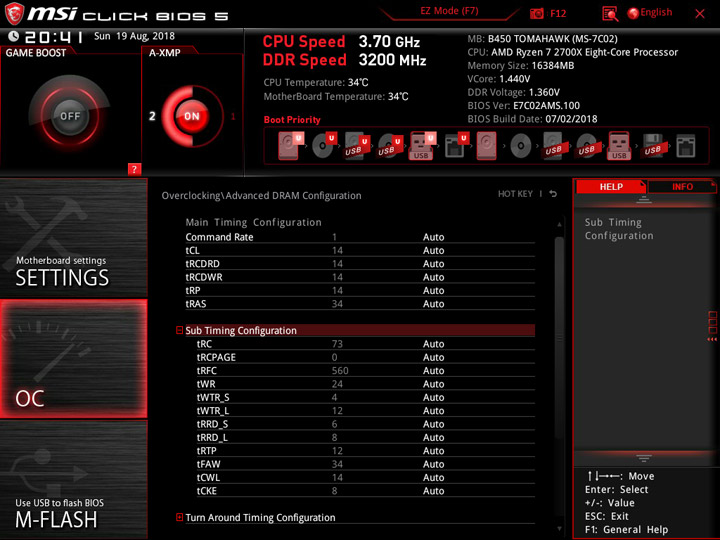Open tRCDRD Auto value field

433,264
